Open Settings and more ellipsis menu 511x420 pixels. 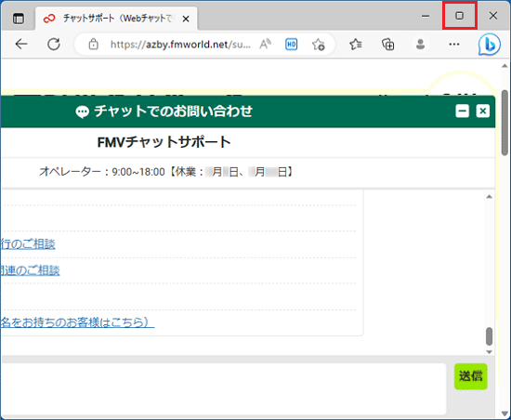pos(454,44)
